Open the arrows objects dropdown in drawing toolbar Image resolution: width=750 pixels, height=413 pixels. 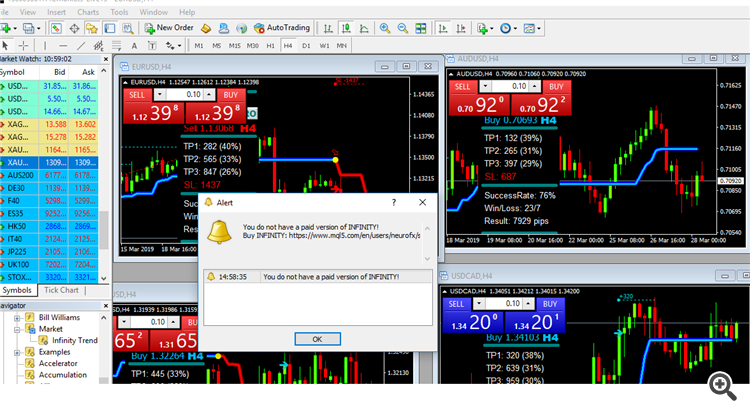pyautogui.click(x=179, y=46)
